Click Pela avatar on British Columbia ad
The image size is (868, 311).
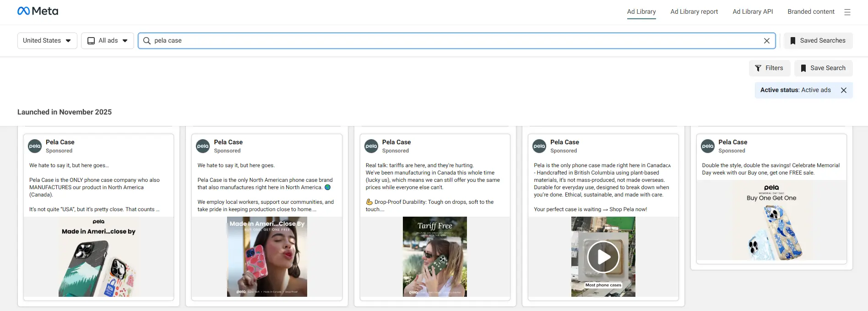[539, 146]
